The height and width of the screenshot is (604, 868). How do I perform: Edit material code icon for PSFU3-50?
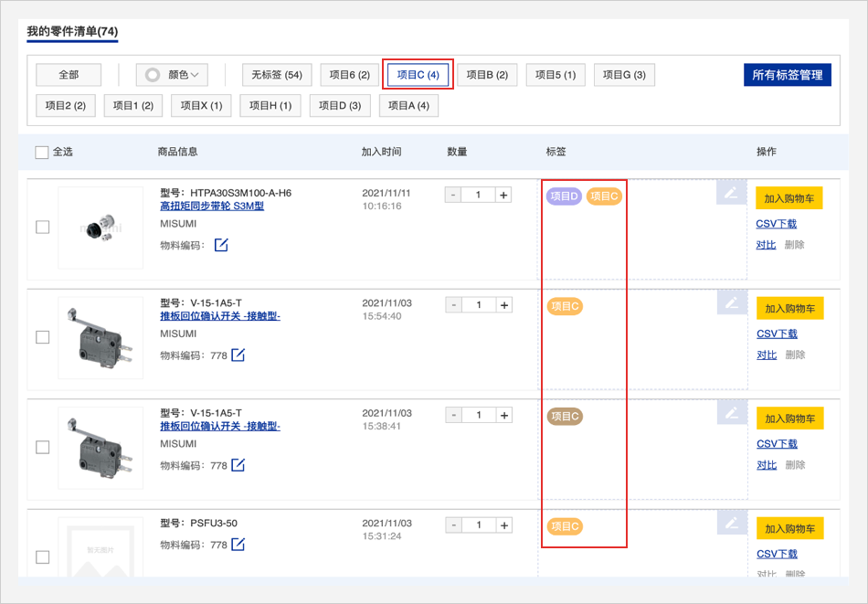point(238,545)
